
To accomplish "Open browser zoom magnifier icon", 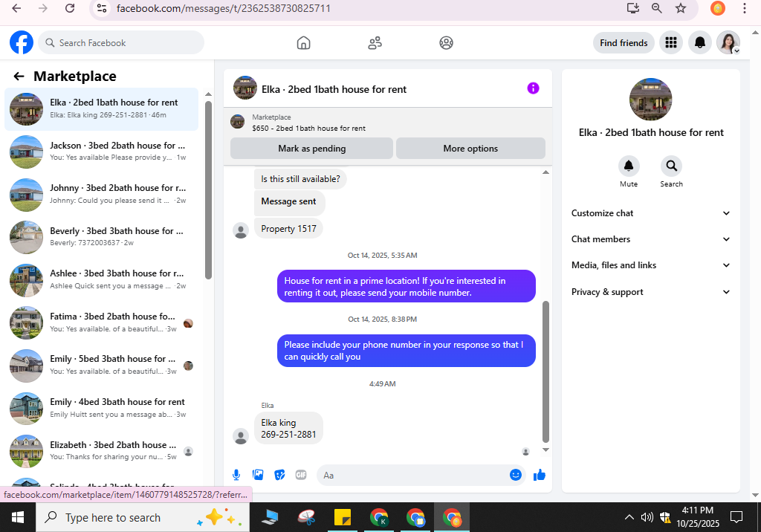I will [657, 8].
